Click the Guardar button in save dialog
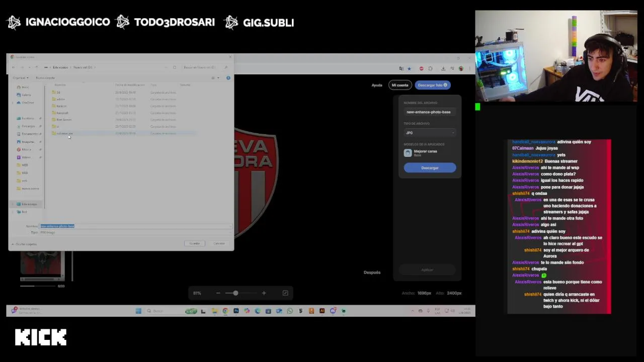 195,243
